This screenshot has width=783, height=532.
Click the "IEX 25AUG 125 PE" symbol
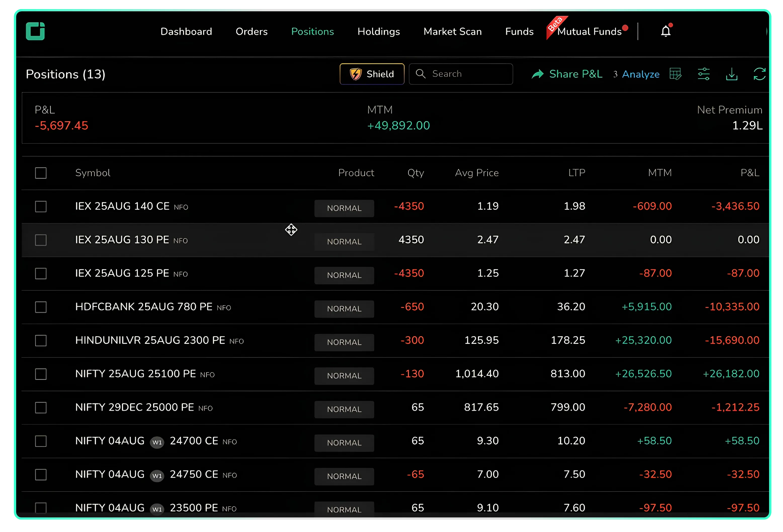pyautogui.click(x=122, y=273)
